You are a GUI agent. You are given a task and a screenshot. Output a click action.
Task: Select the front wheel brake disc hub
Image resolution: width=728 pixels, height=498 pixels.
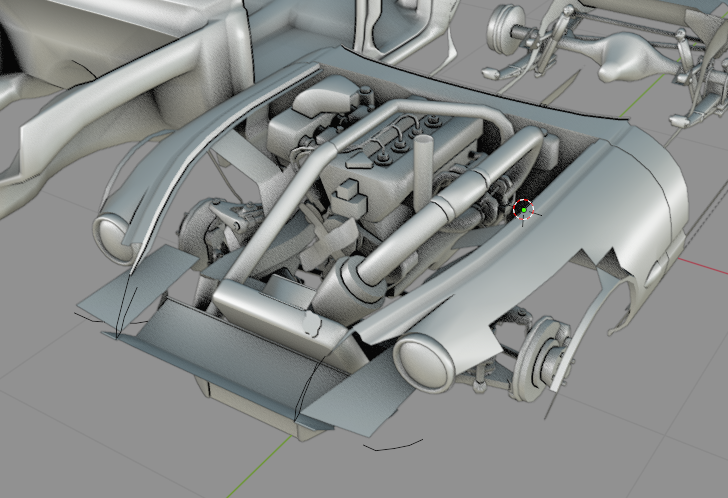541,358
